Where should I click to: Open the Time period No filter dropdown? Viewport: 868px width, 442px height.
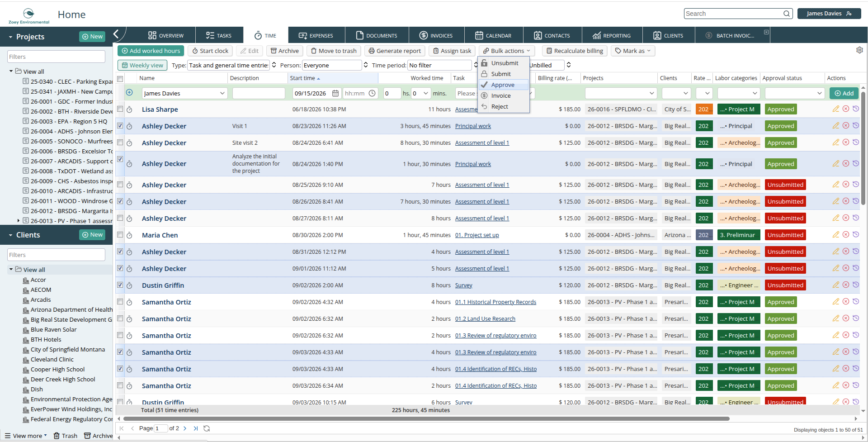[443, 65]
